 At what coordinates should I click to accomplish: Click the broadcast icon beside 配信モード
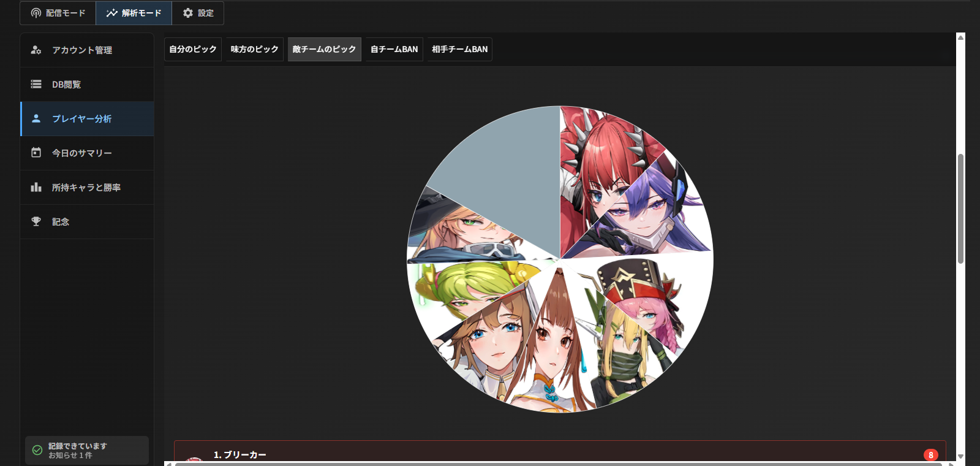(x=36, y=13)
